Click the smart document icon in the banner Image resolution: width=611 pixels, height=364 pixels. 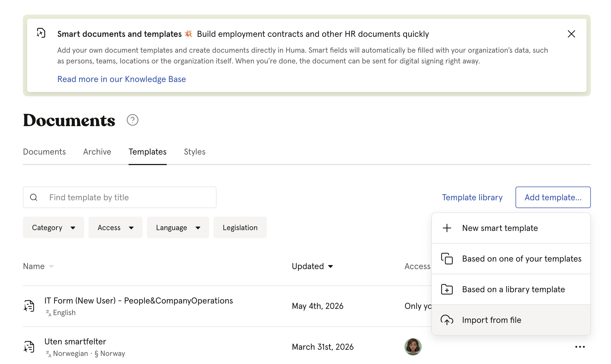pos(41,33)
